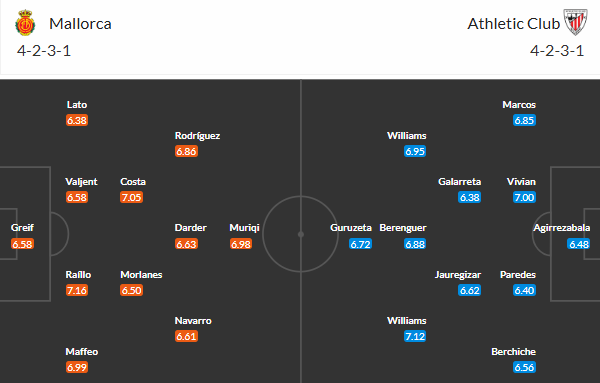
Task: Select goalkeeper Agirrezabala
Action: coord(562,228)
